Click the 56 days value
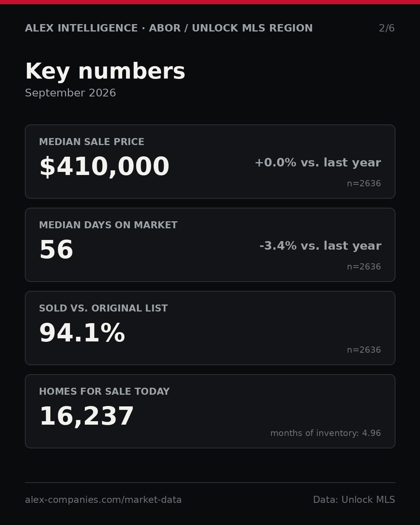420x525 pixels. point(56,250)
